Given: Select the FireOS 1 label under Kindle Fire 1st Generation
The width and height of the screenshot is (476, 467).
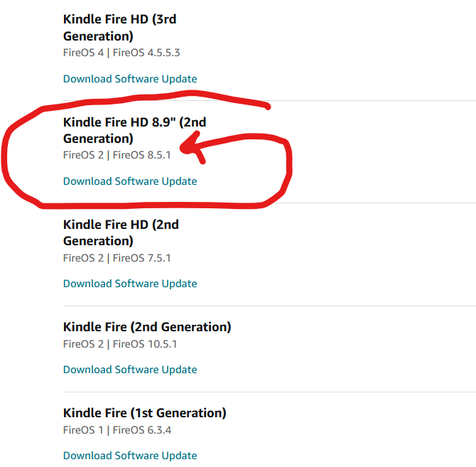Looking at the screenshot, I should coord(84,430).
